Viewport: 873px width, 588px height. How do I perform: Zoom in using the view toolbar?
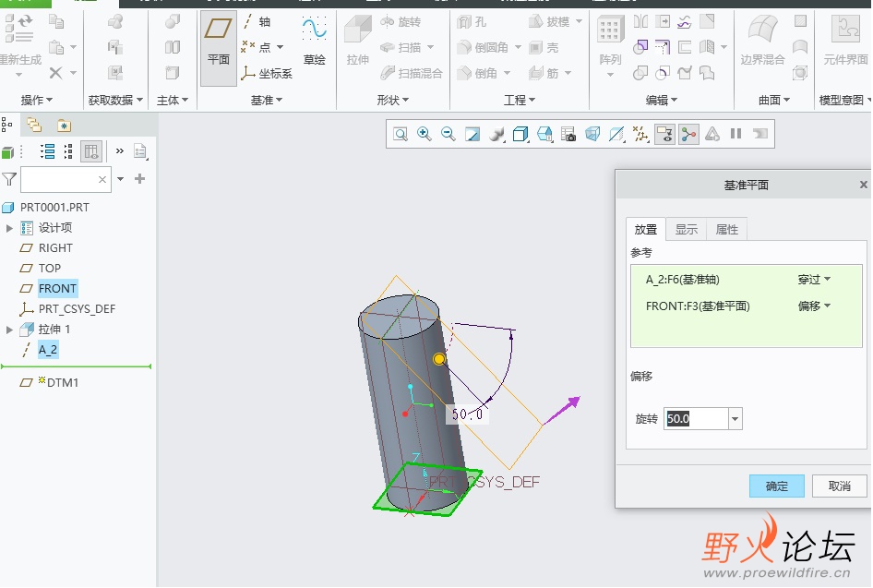(425, 134)
